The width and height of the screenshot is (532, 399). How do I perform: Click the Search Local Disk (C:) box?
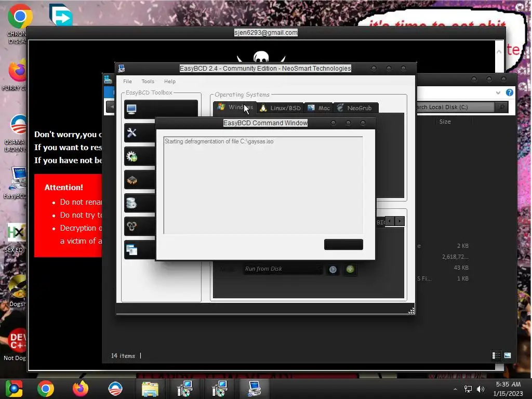pyautogui.click(x=455, y=107)
